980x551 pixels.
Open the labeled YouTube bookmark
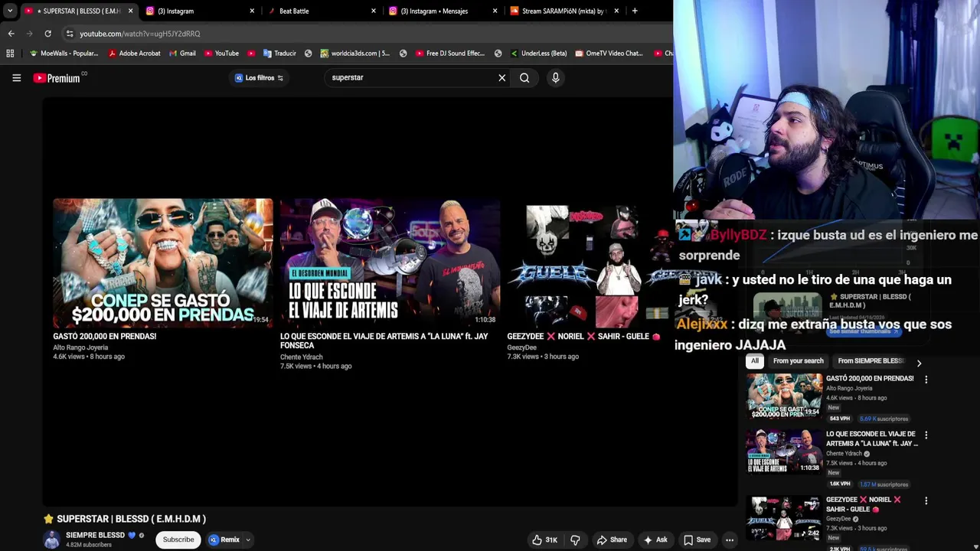[222, 54]
